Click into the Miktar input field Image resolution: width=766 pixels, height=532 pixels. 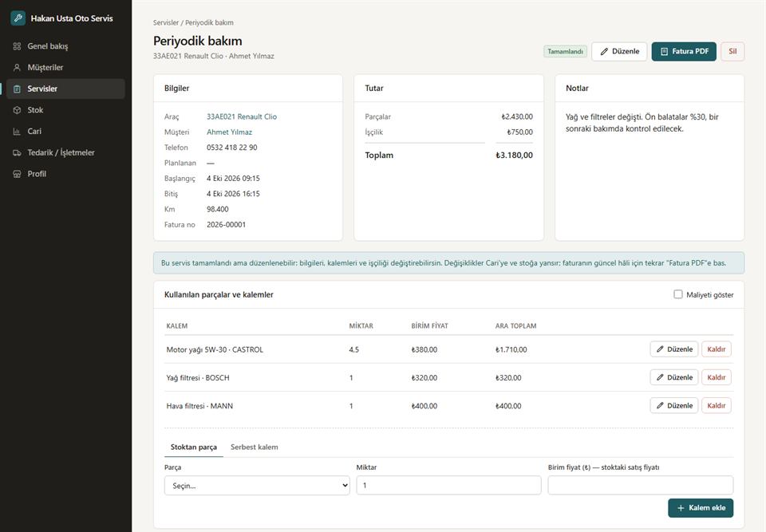tap(448, 486)
